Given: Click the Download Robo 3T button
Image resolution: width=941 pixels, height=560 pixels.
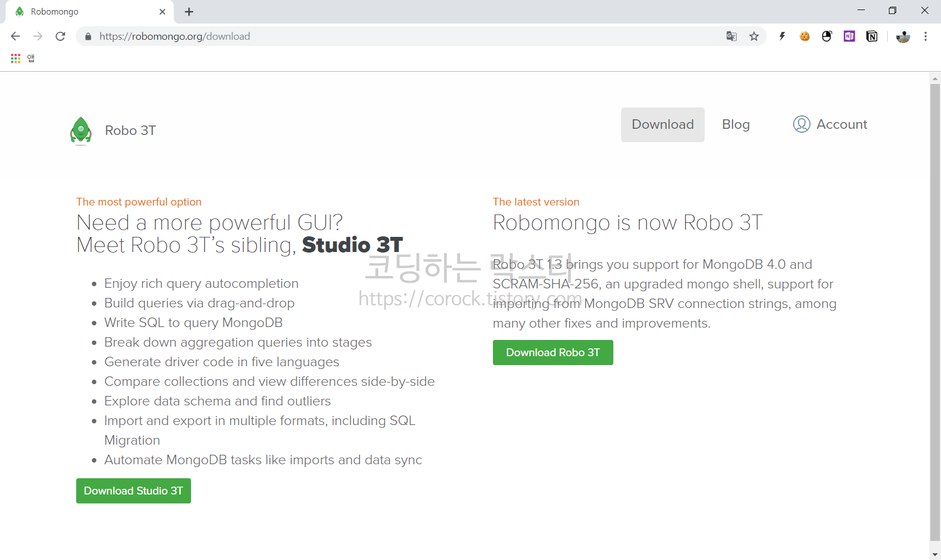Looking at the screenshot, I should point(553,353).
